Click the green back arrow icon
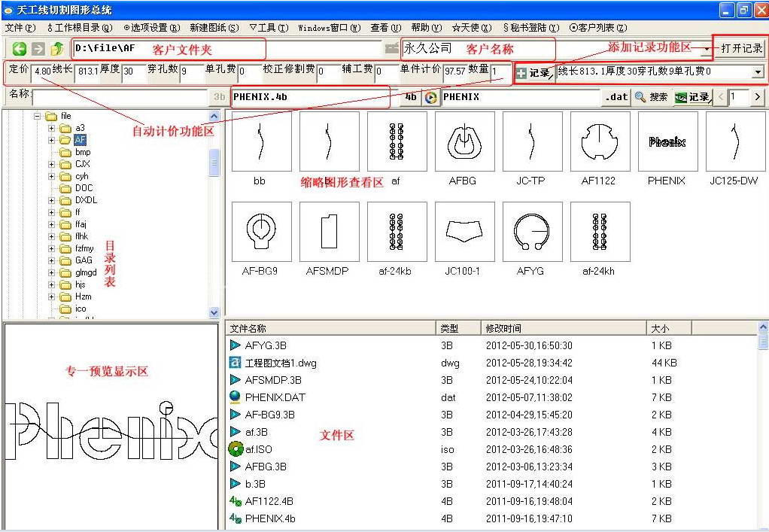This screenshot has height=532, width=769. [20, 48]
